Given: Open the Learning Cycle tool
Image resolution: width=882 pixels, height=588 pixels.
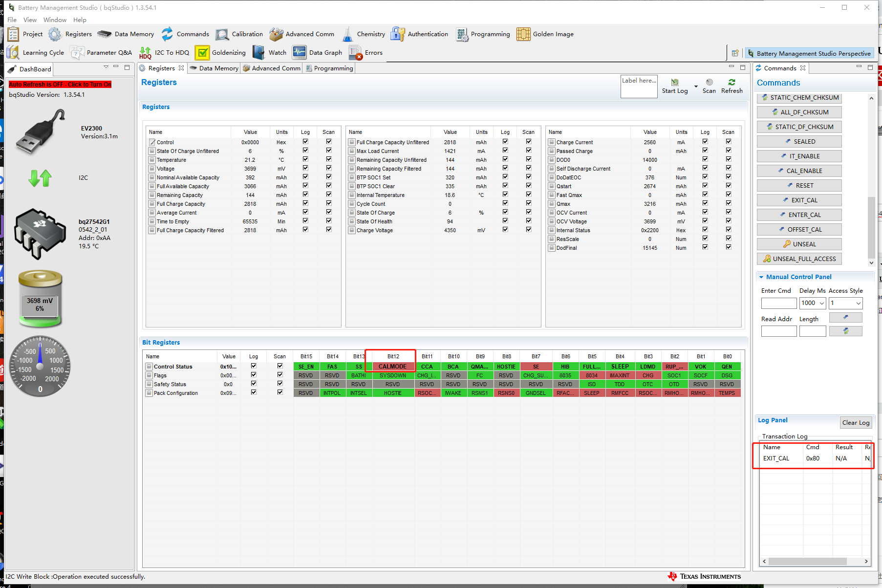Looking at the screenshot, I should (13, 53).
